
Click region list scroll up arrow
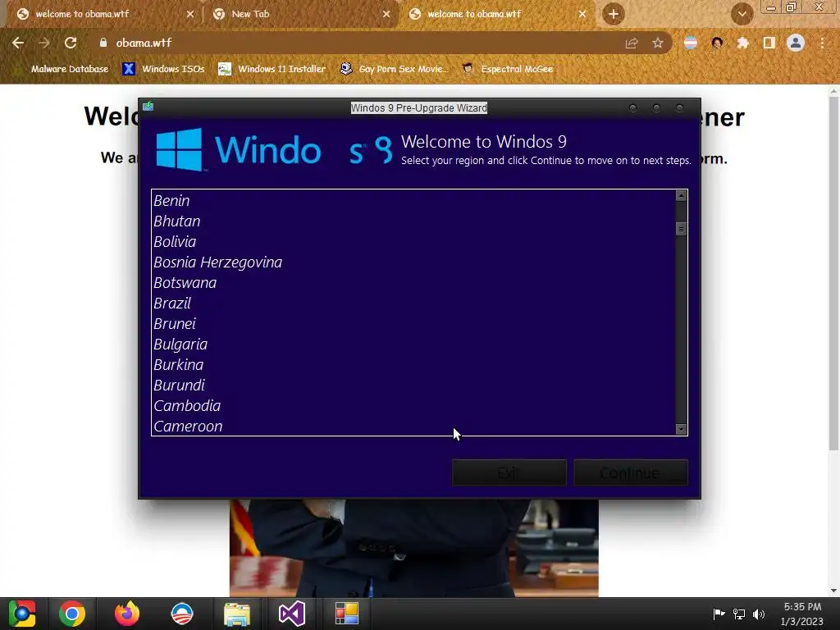(681, 195)
